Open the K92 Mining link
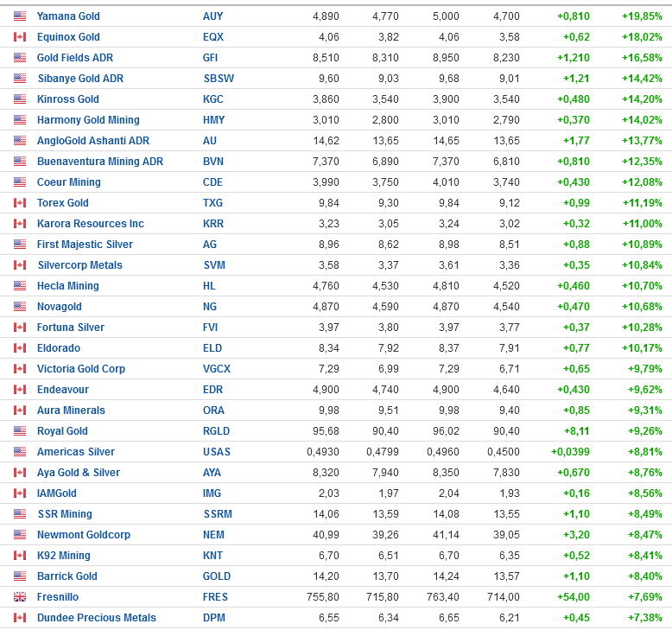The height and width of the screenshot is (630, 672). [63, 556]
